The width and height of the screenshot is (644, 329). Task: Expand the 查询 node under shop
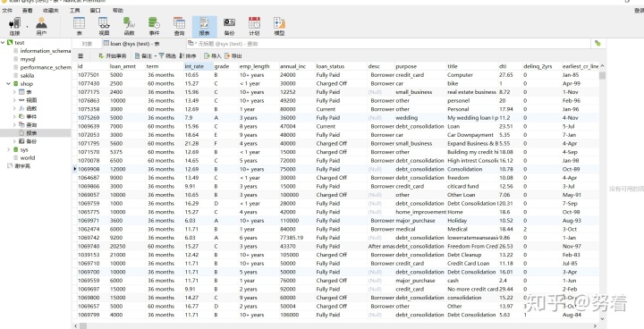pyautogui.click(x=14, y=125)
